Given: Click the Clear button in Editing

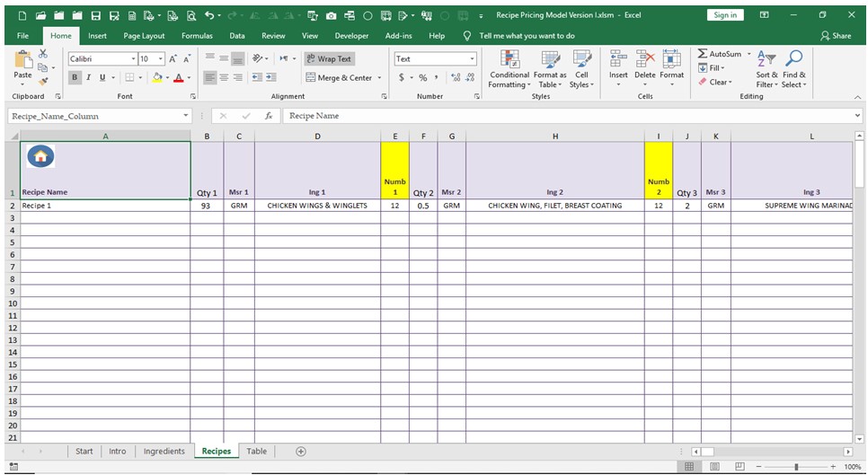Looking at the screenshot, I should (714, 82).
